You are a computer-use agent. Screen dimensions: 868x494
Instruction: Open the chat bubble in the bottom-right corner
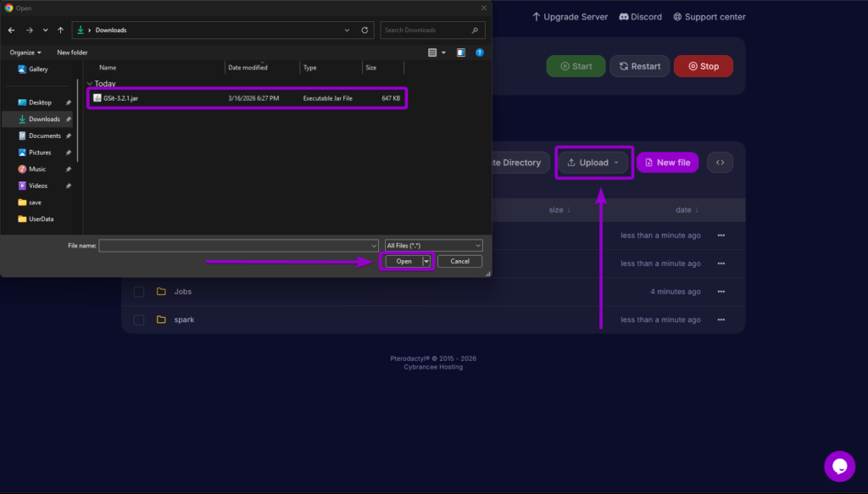839,466
